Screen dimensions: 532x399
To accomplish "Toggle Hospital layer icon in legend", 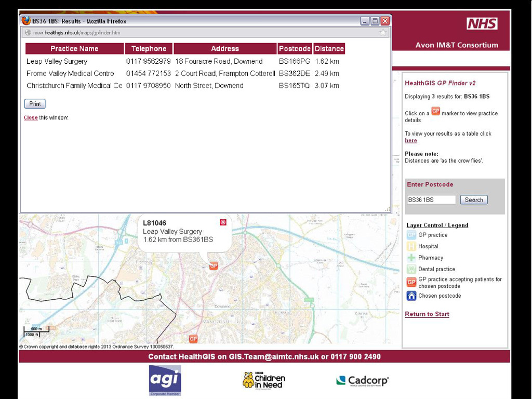I will [x=411, y=246].
